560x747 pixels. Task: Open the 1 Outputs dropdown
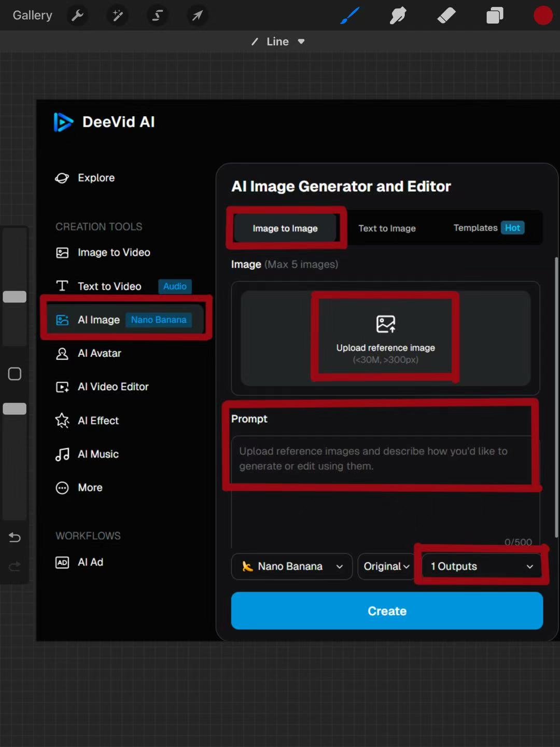[x=481, y=566]
